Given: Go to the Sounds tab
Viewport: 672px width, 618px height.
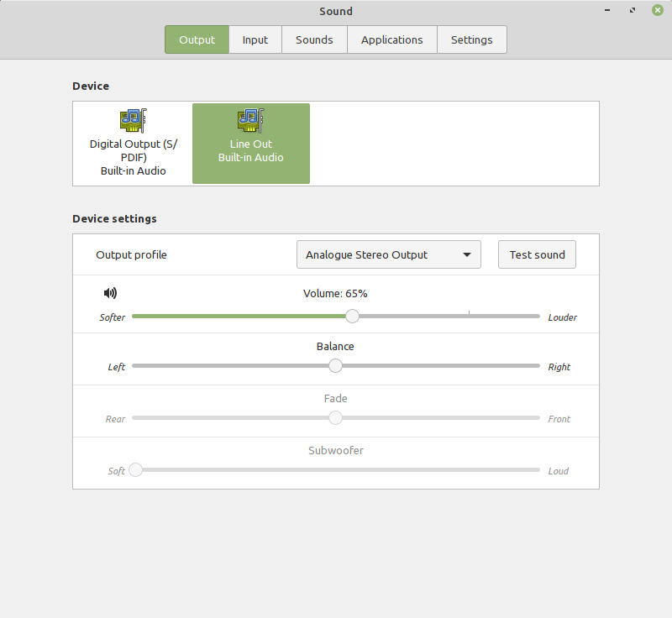Looking at the screenshot, I should 314,39.
